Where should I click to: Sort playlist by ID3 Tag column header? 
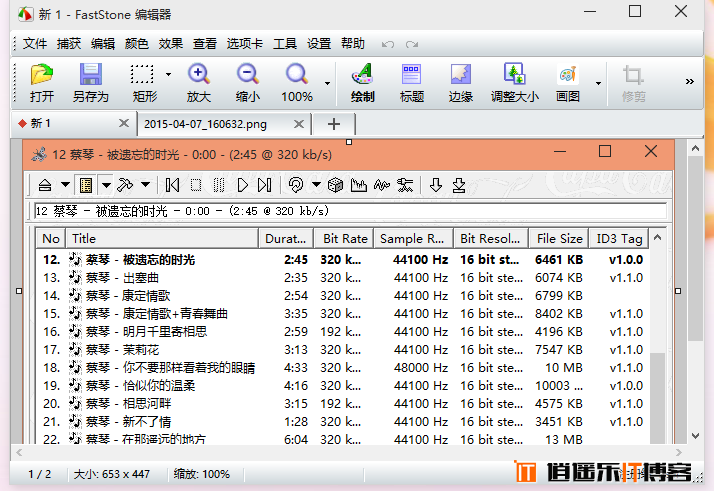(619, 238)
